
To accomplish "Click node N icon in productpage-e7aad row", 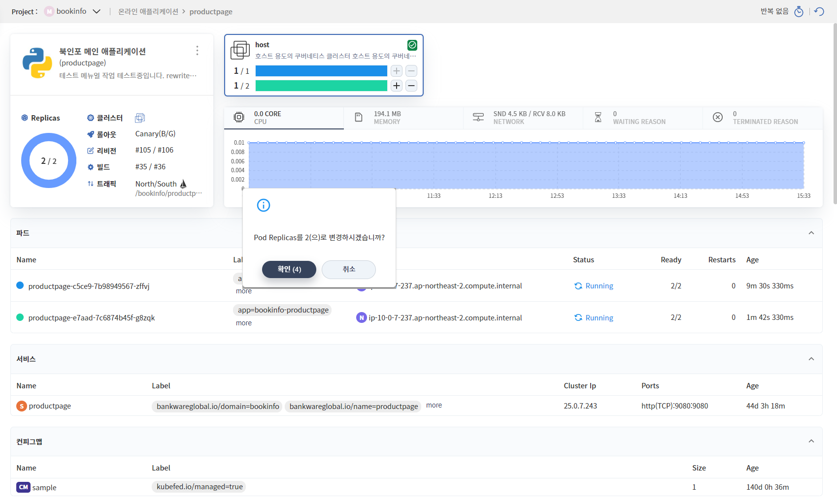I will click(362, 317).
